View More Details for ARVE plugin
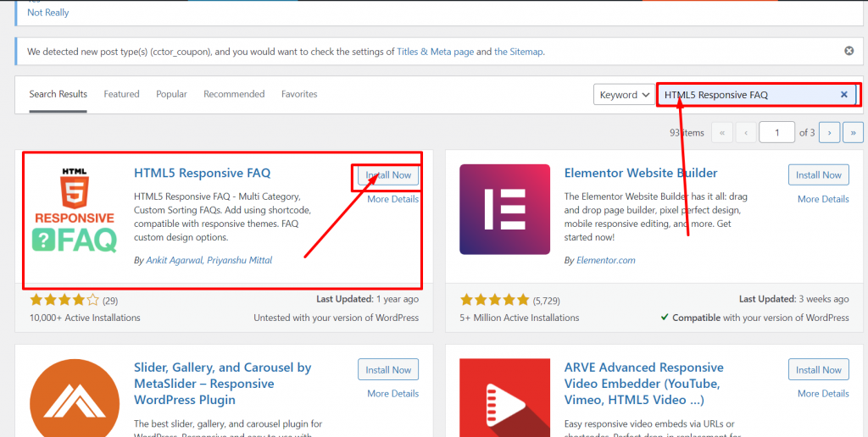 [823, 394]
